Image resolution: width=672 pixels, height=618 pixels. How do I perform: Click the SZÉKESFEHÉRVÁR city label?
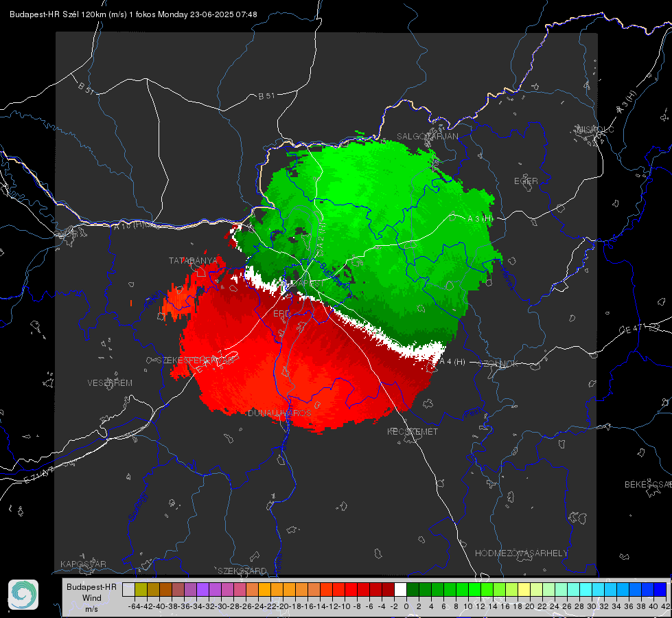click(196, 360)
